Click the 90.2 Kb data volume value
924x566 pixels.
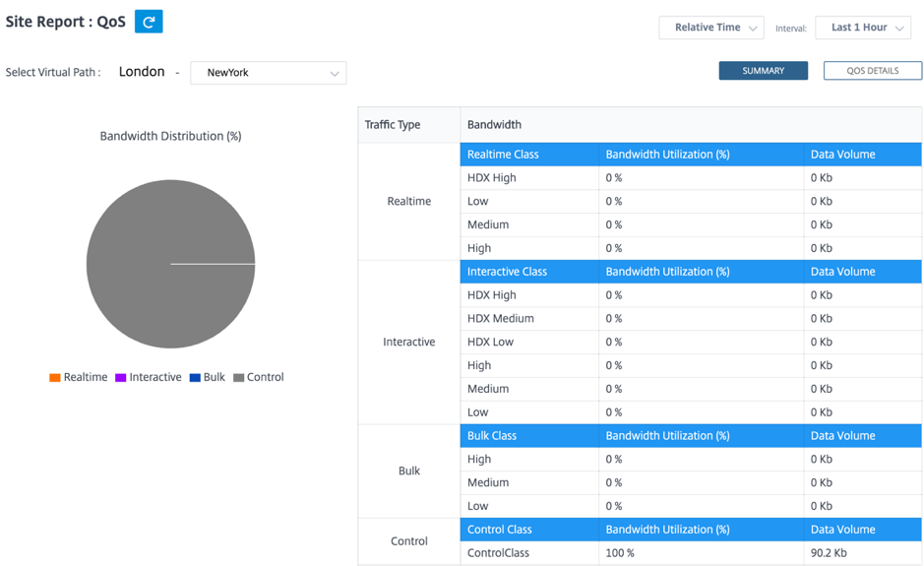[829, 553]
